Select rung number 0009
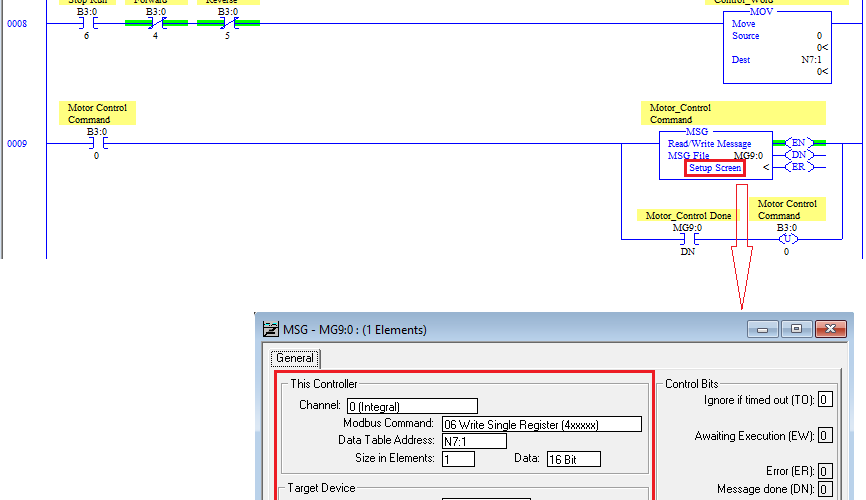866x500 pixels. (x=17, y=144)
